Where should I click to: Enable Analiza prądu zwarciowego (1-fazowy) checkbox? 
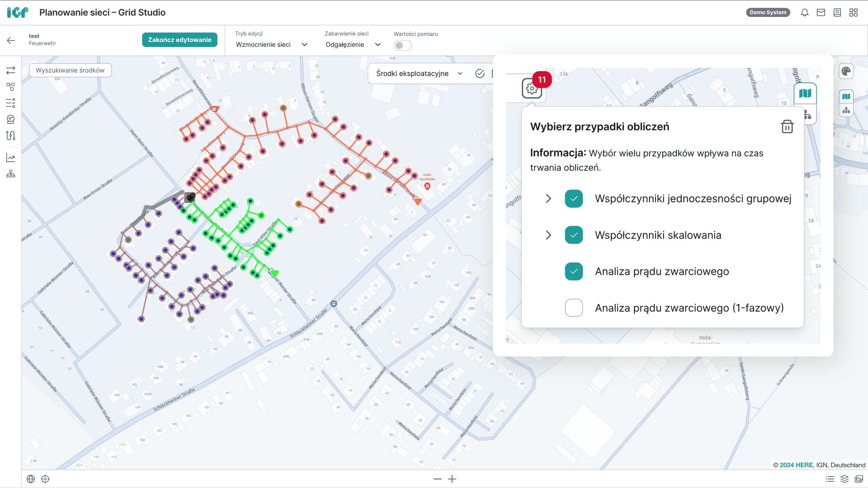574,308
